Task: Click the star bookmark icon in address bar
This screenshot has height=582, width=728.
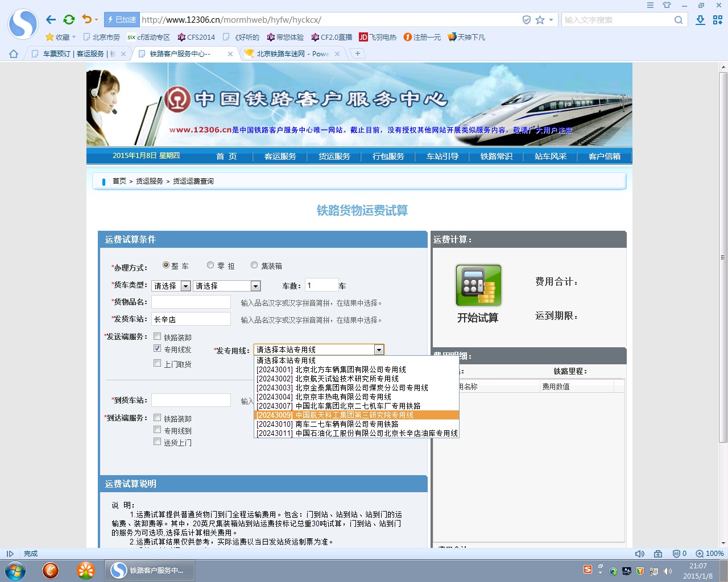Action: [x=540, y=20]
